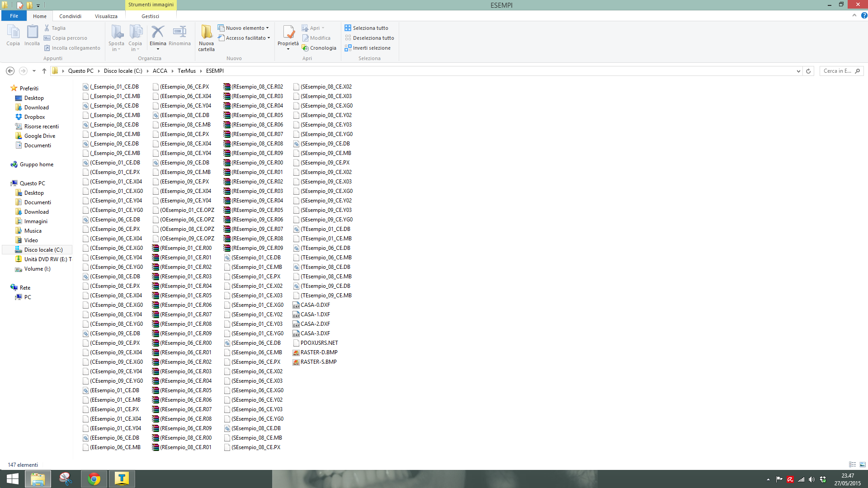Image resolution: width=868 pixels, height=488 pixels.
Task: Click Inverti selezione option
Action: pos(371,48)
